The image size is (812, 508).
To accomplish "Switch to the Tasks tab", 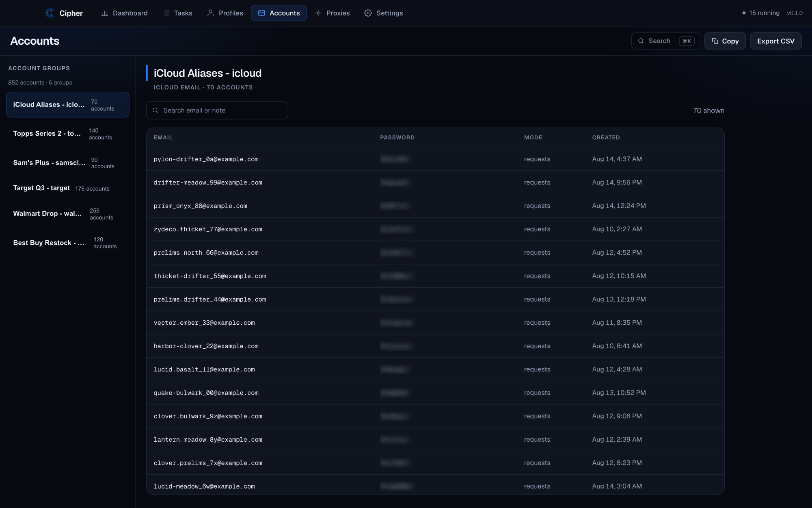I will [x=177, y=13].
